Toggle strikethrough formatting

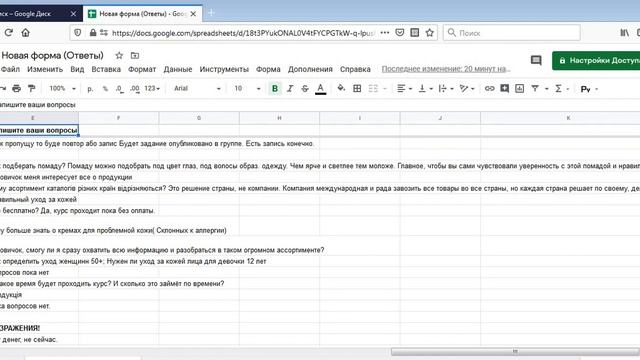click(305, 89)
